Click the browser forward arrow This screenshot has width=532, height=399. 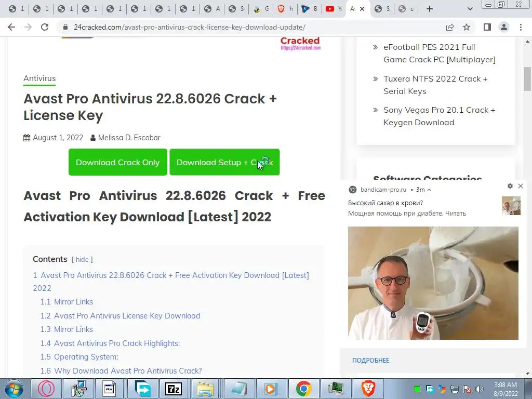[x=28, y=27]
